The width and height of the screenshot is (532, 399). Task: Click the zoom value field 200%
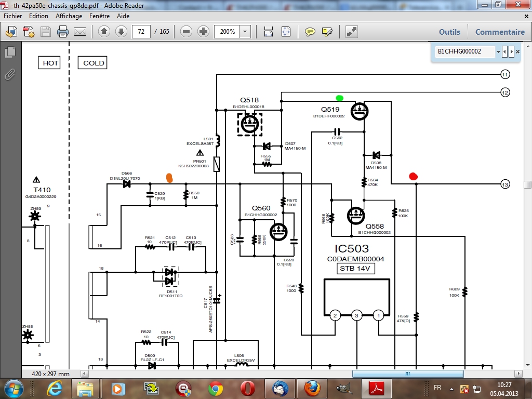tap(227, 32)
